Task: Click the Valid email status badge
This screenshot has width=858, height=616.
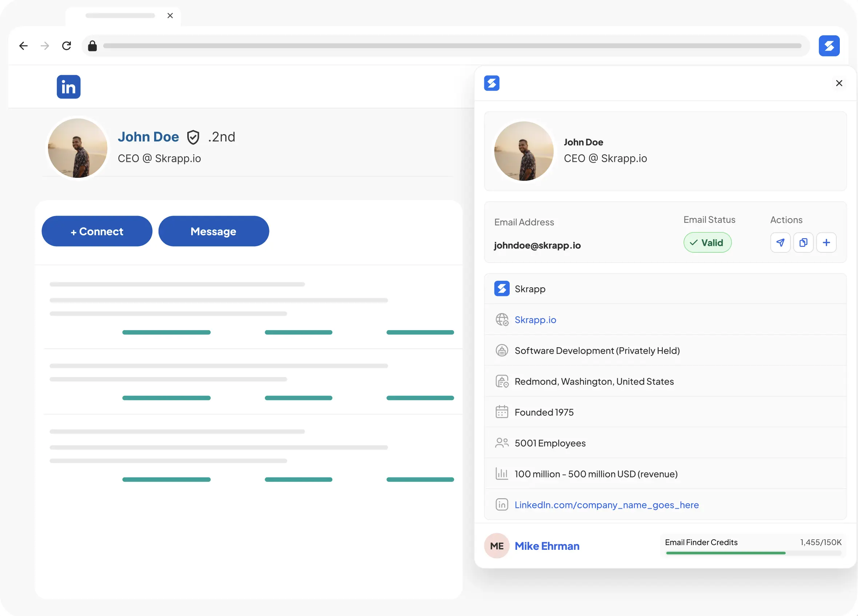Action: (707, 243)
